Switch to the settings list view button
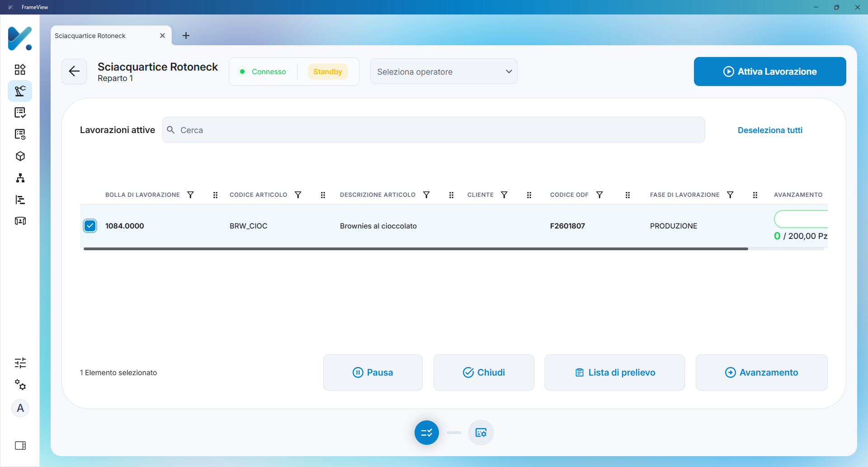 (481, 433)
